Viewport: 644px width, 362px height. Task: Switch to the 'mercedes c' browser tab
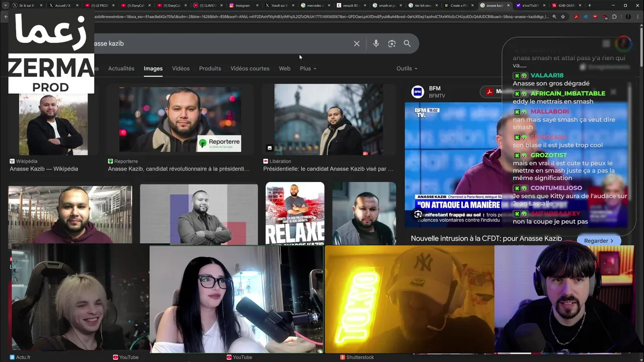point(315,6)
